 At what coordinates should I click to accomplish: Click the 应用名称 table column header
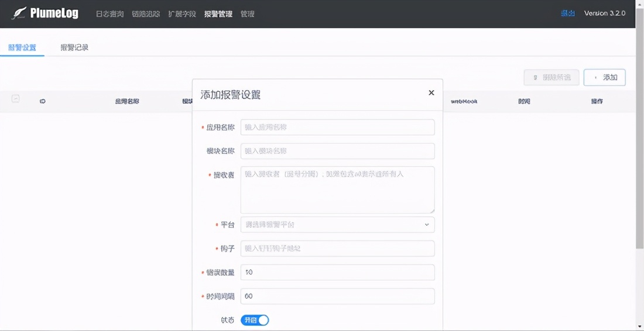127,101
